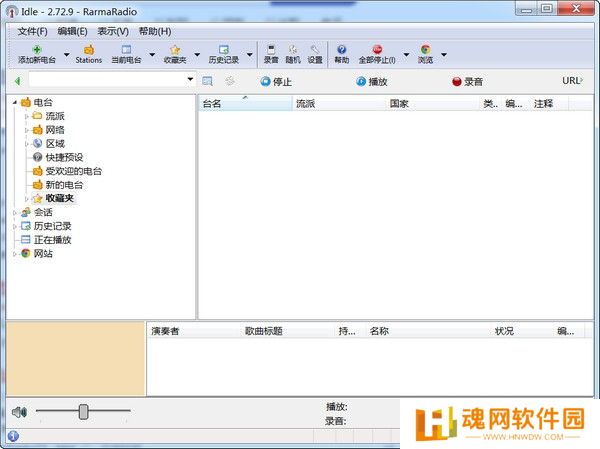This screenshot has width=600, height=449.
Task: Sort by station list 流派 column header
Action: click(339, 104)
